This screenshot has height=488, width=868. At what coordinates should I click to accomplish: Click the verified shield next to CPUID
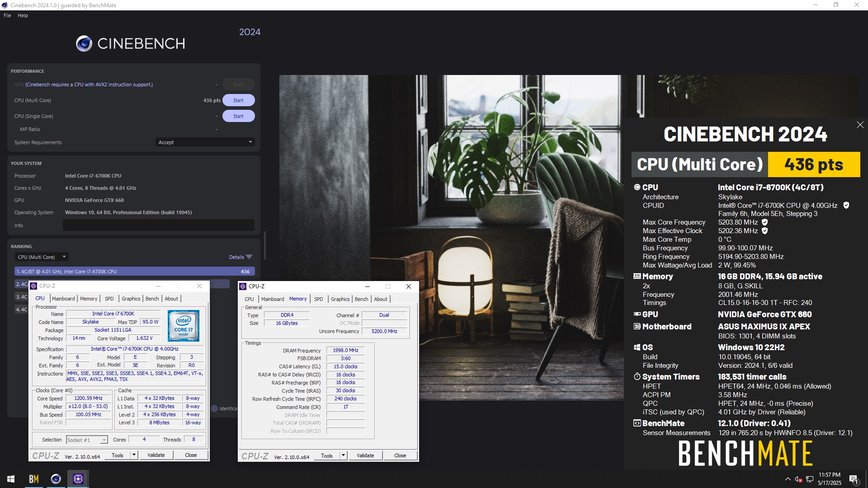tap(846, 205)
